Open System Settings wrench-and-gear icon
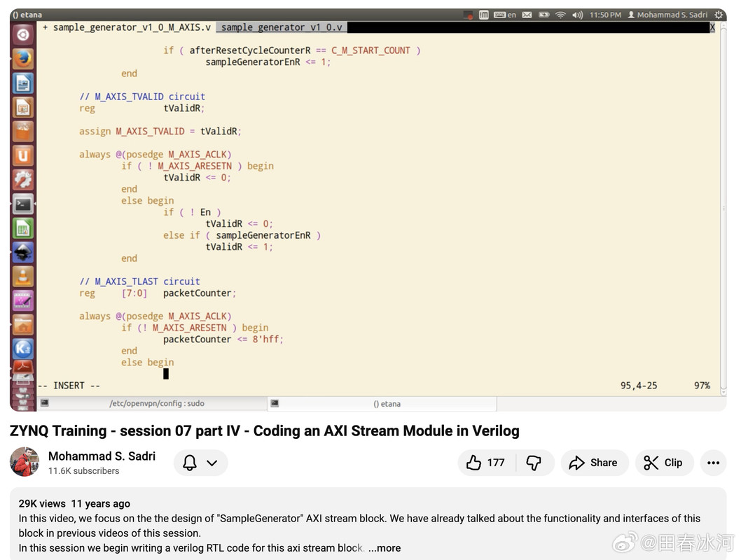The width and height of the screenshot is (741, 560). point(22,180)
